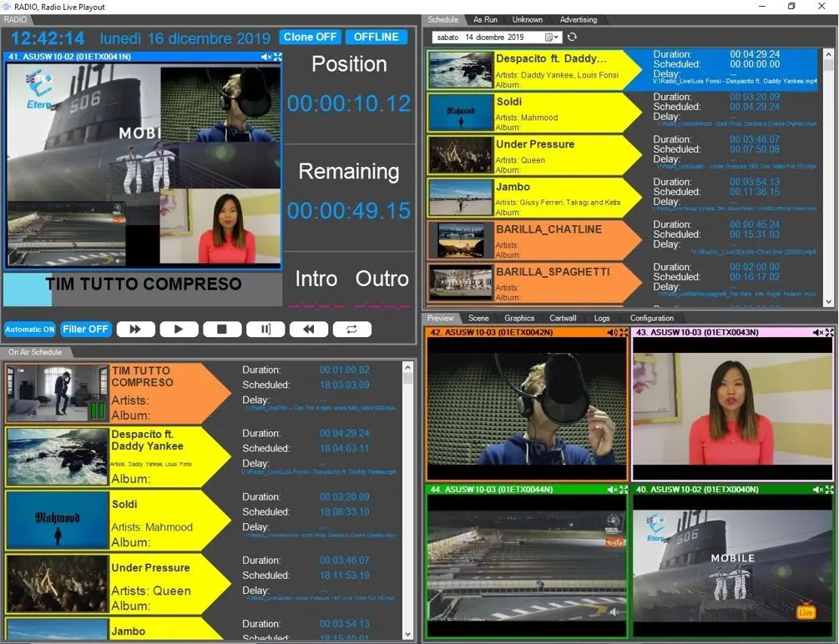Click the loop/repeat transport button
The image size is (839, 644).
point(352,330)
